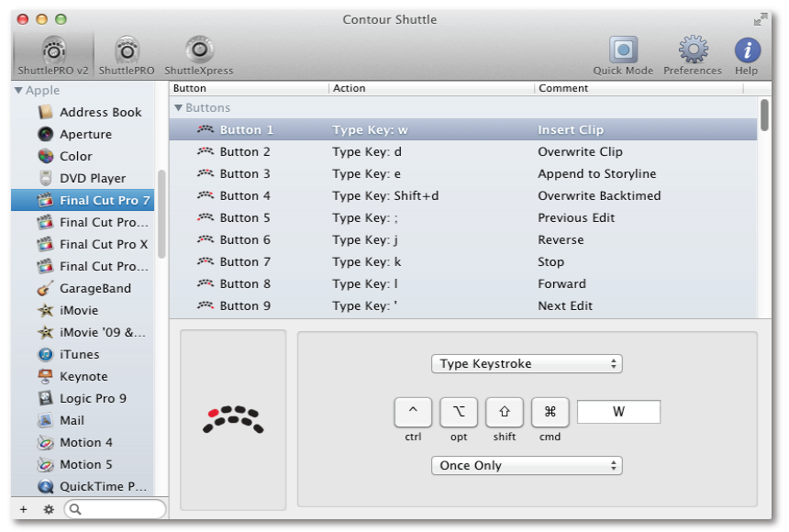Click the sidebar vertical scrollbar

[x=161, y=214]
